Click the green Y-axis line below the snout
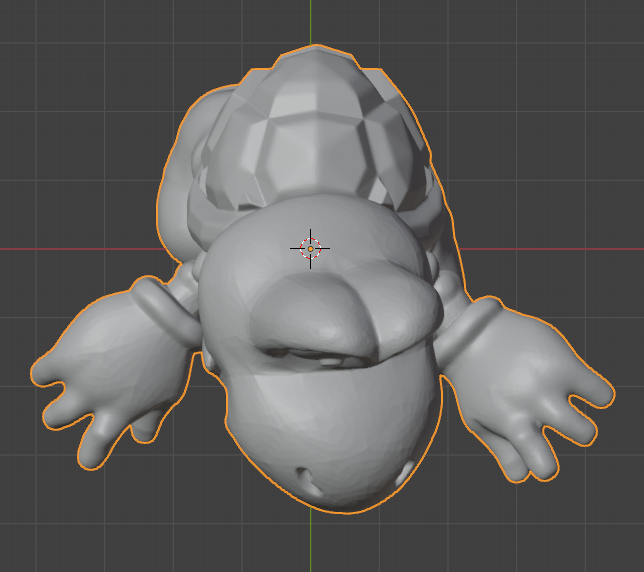This screenshot has width=644, height=572. [x=310, y=545]
